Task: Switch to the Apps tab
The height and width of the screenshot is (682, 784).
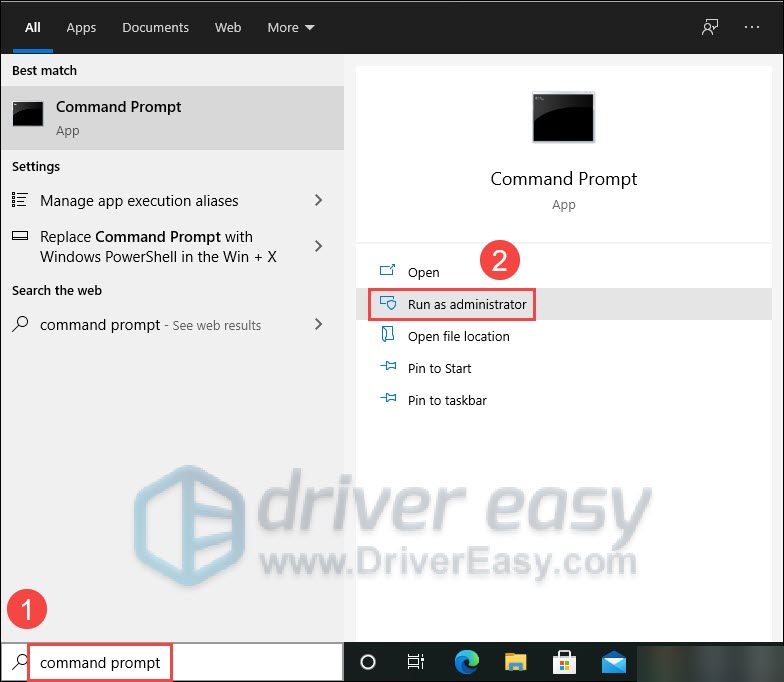Action: click(x=81, y=27)
